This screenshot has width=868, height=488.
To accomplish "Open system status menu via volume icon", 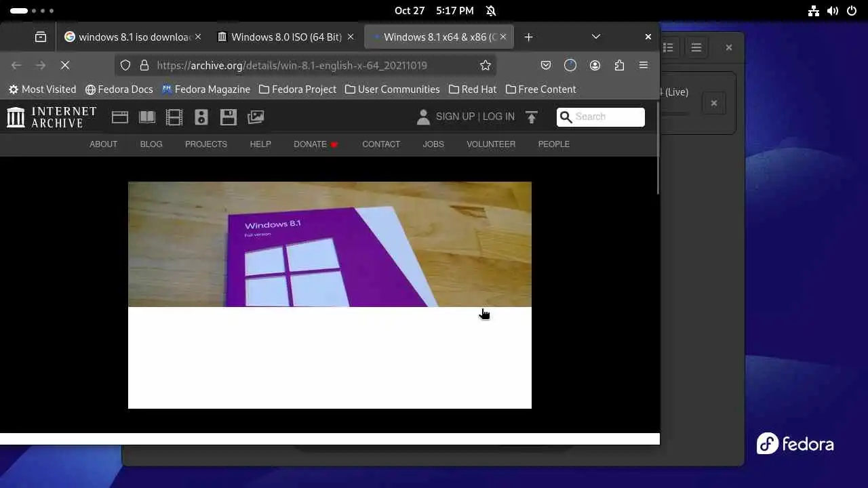I will click(833, 11).
